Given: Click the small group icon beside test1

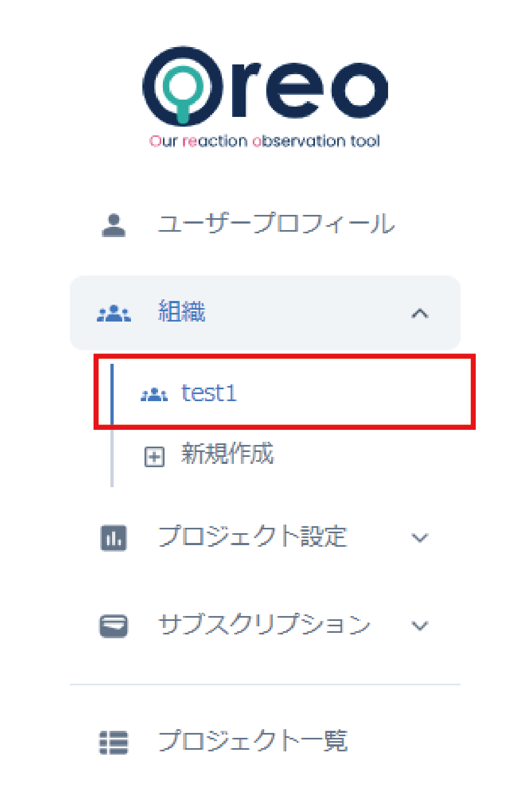Looking at the screenshot, I should click(x=154, y=394).
